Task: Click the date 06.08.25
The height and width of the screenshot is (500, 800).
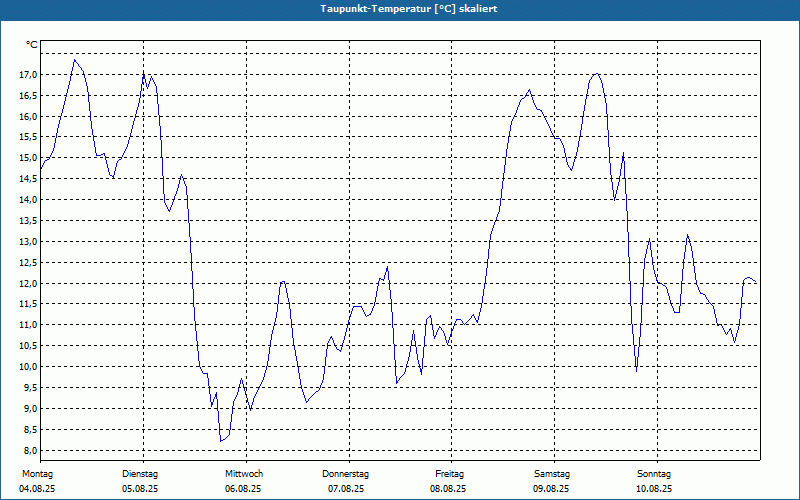Action: [x=243, y=489]
